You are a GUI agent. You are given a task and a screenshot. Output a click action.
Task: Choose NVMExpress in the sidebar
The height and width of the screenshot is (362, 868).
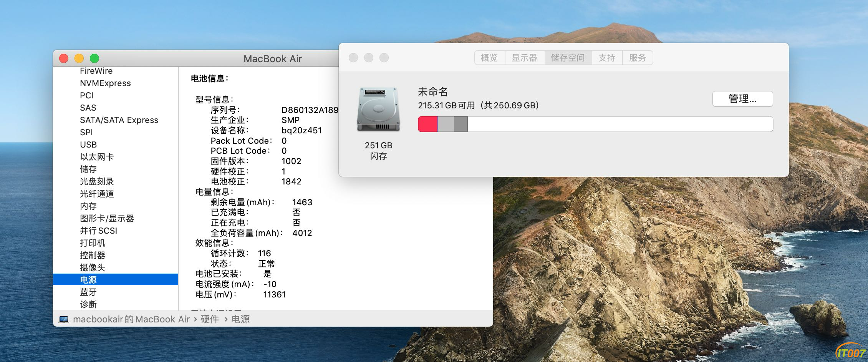(105, 83)
